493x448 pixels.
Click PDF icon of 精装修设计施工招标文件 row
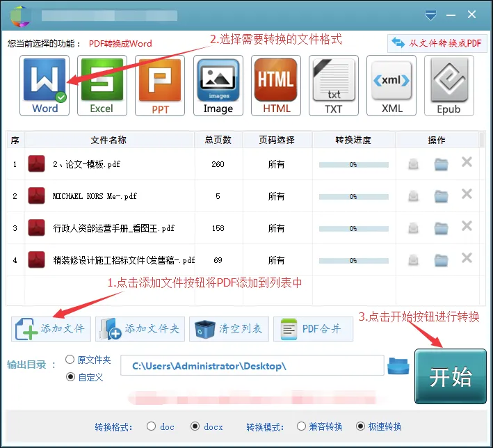point(36,259)
